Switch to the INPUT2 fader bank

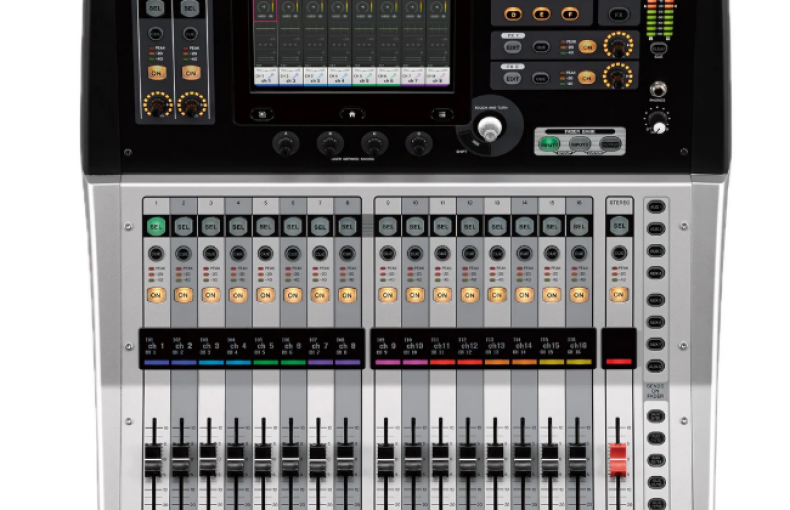[581, 144]
